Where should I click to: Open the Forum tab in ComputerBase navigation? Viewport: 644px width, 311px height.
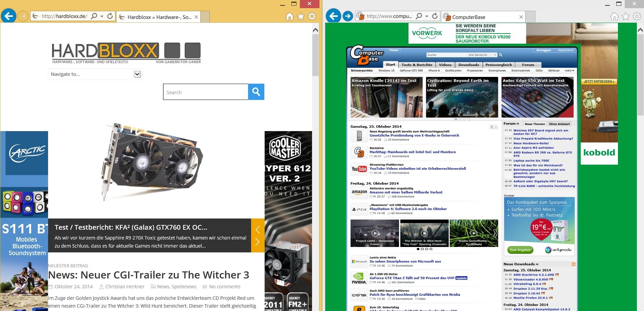(x=528, y=65)
